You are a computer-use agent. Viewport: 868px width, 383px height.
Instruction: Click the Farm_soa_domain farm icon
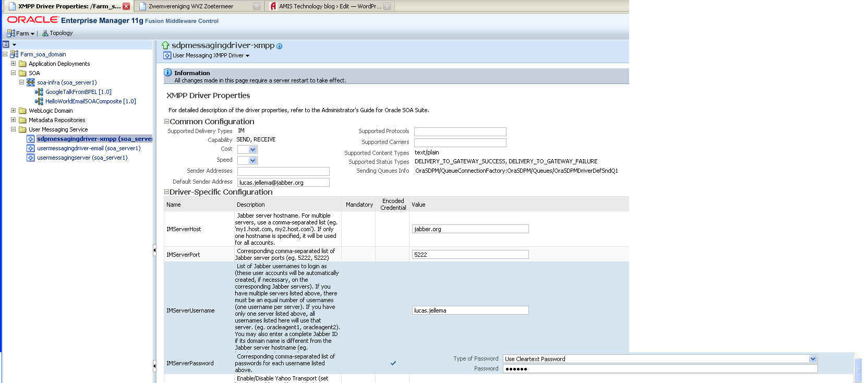(14, 54)
